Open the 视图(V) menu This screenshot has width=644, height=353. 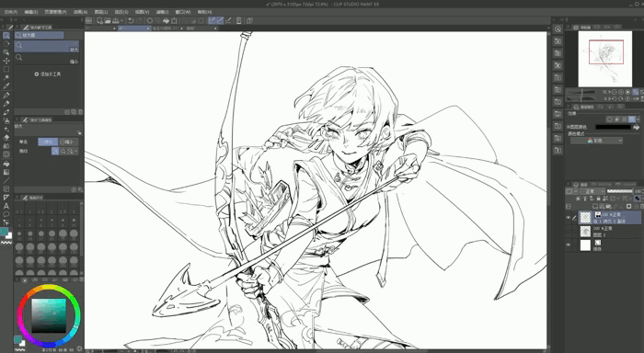coord(142,12)
